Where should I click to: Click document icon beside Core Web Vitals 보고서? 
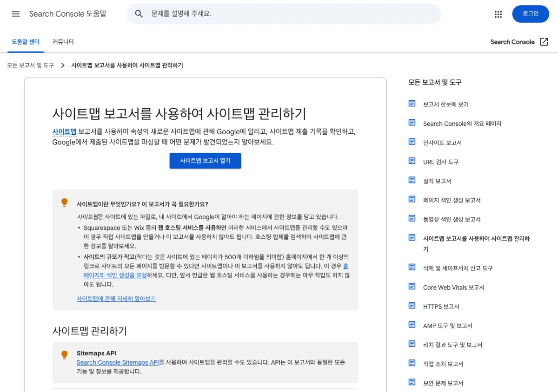[412, 287]
